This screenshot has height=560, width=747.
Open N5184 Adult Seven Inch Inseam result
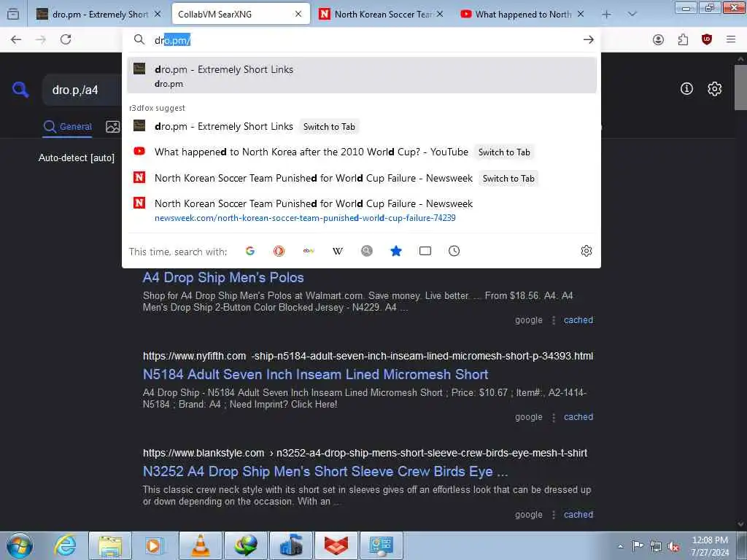coord(315,374)
